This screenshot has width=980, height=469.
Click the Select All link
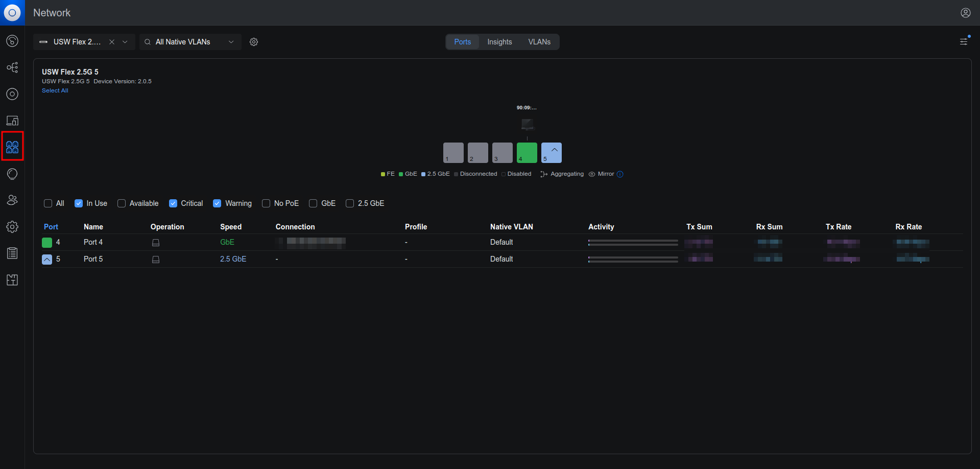[55, 90]
